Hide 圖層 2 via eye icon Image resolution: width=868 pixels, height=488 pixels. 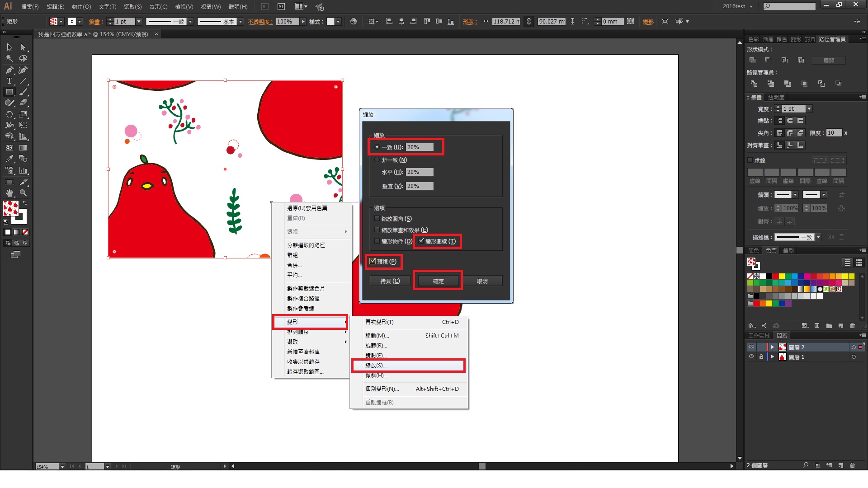coord(751,347)
